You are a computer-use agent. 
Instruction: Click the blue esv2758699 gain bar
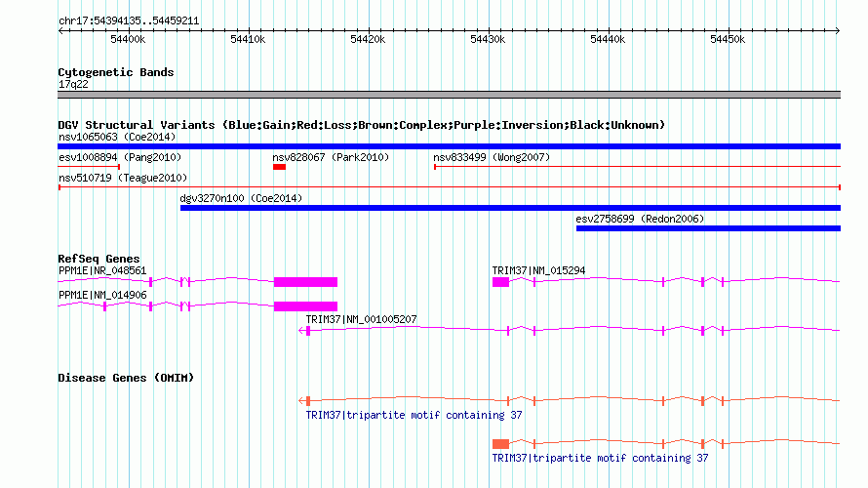[709, 228]
